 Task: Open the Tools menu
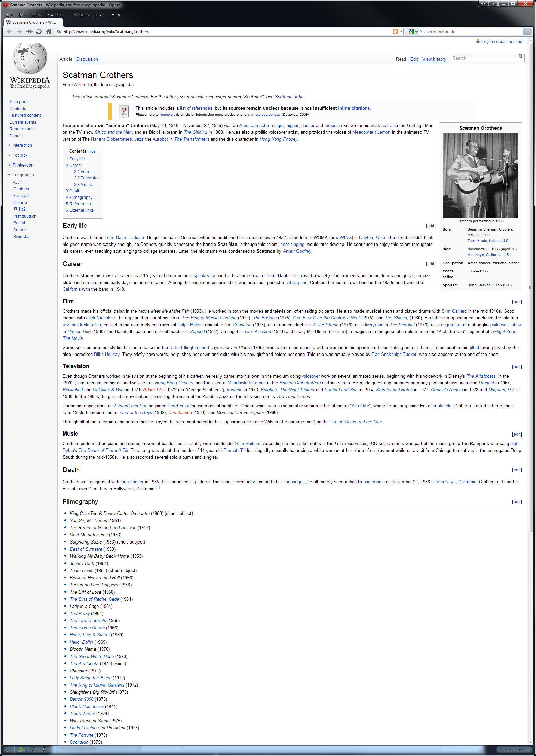[100, 15]
